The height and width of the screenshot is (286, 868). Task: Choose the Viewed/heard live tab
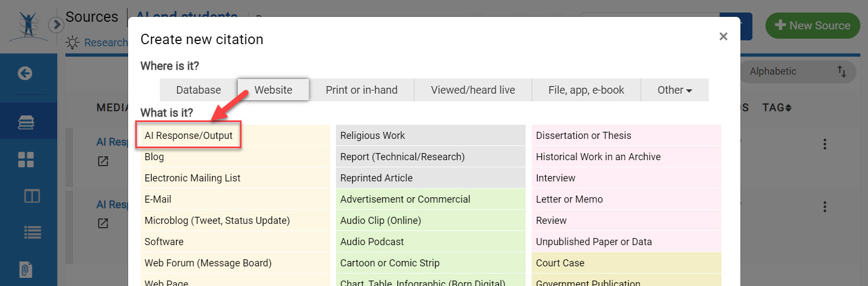[473, 90]
